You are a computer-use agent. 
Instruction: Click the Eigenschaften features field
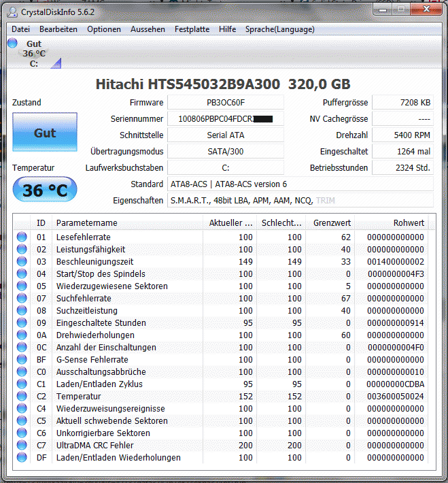[300, 201]
